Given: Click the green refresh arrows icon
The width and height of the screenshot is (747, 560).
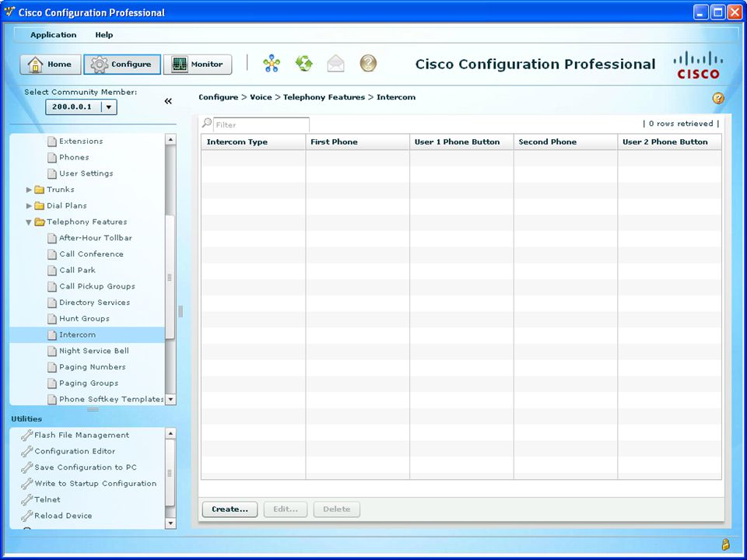Looking at the screenshot, I should (304, 63).
